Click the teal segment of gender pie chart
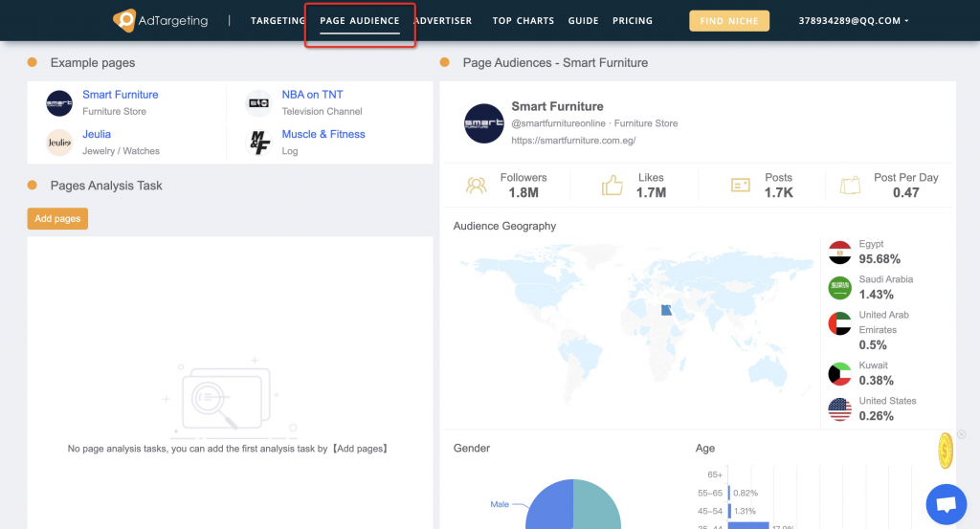980x529 pixels. click(597, 505)
